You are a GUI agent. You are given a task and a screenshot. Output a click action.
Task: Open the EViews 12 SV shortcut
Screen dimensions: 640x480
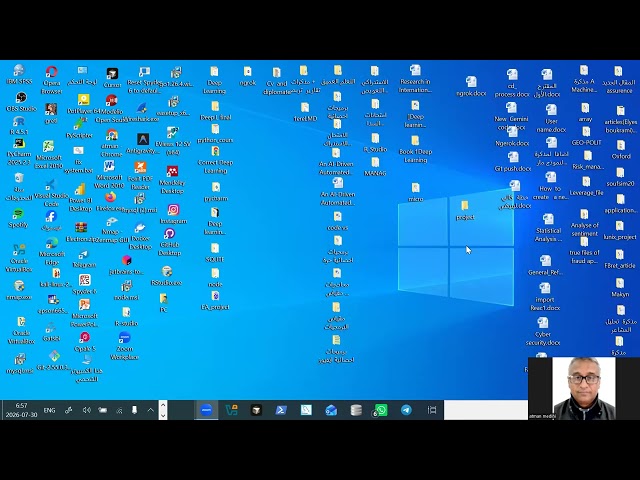pyautogui.click(x=173, y=141)
